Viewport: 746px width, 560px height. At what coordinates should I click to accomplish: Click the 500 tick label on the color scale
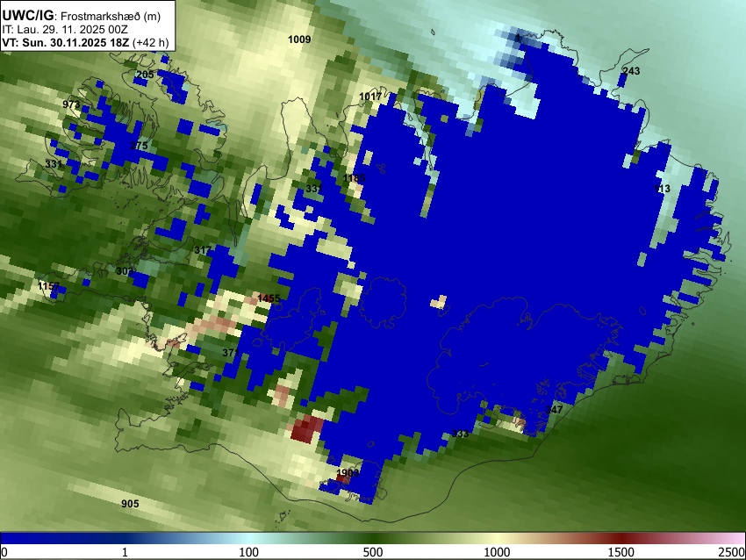[373, 552]
